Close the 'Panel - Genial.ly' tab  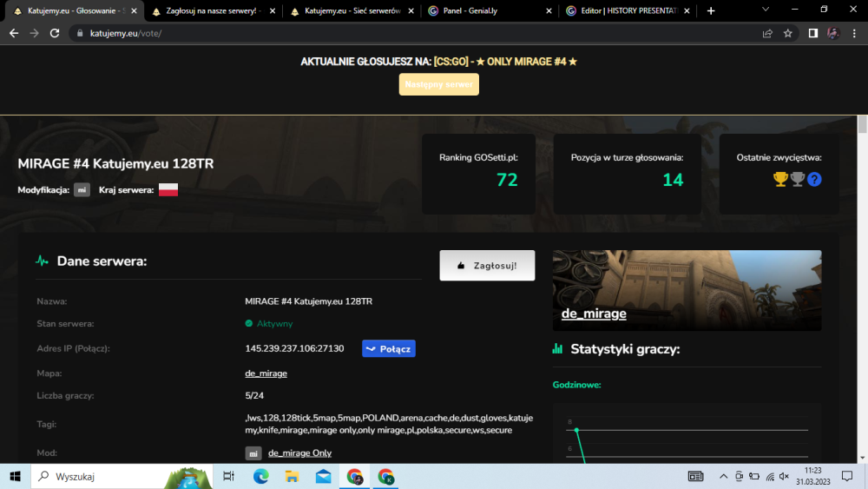pos(549,11)
